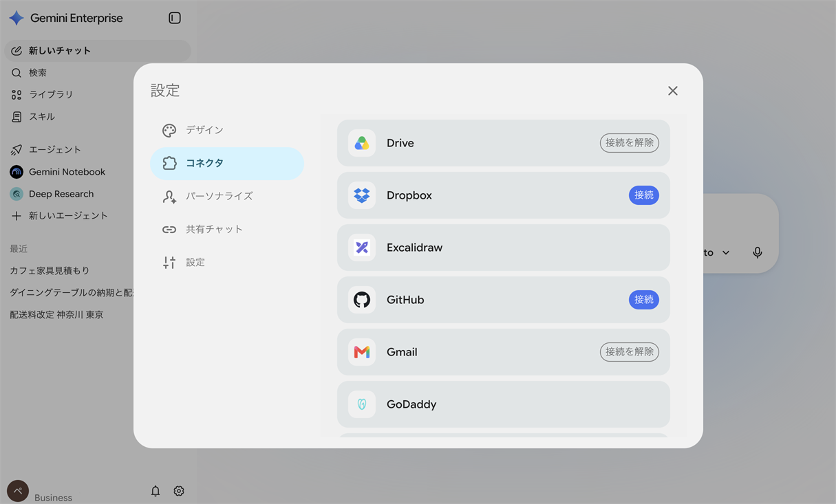The image size is (836, 504).
Task: Click the Excalidraw connector icon
Action: 362,248
